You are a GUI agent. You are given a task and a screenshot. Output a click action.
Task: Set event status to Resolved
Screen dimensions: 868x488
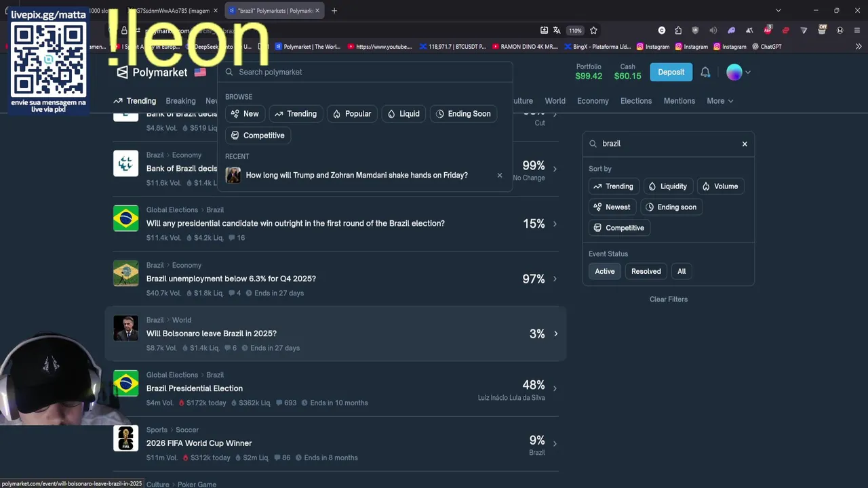click(646, 272)
